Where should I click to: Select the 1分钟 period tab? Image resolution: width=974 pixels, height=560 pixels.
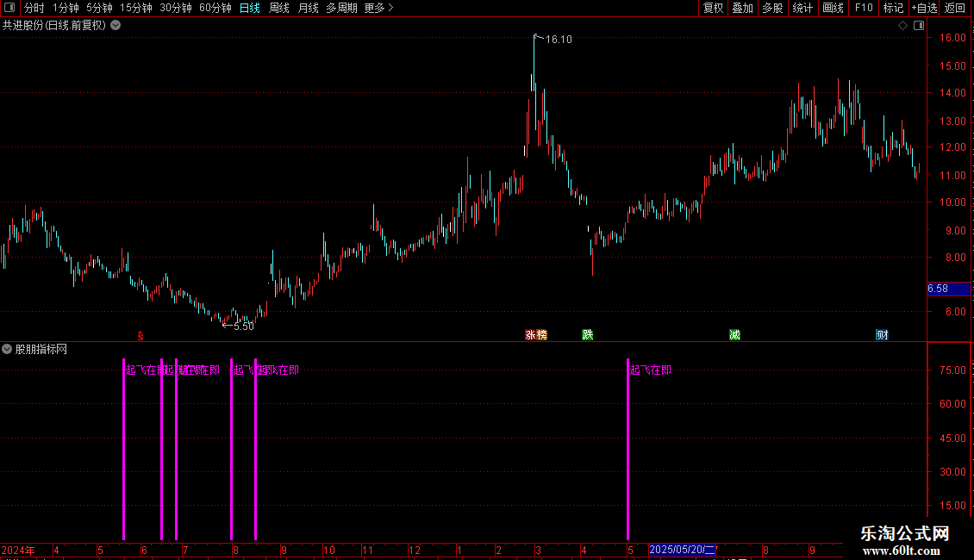[66, 8]
